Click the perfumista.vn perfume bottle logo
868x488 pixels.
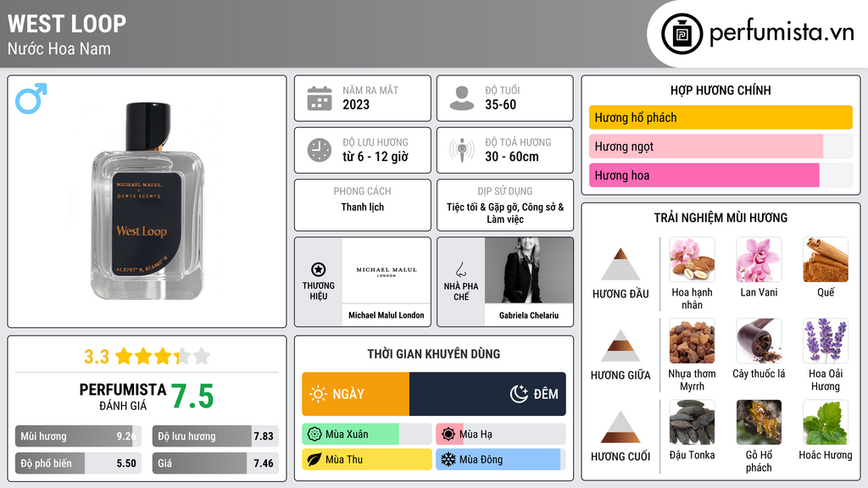(682, 34)
